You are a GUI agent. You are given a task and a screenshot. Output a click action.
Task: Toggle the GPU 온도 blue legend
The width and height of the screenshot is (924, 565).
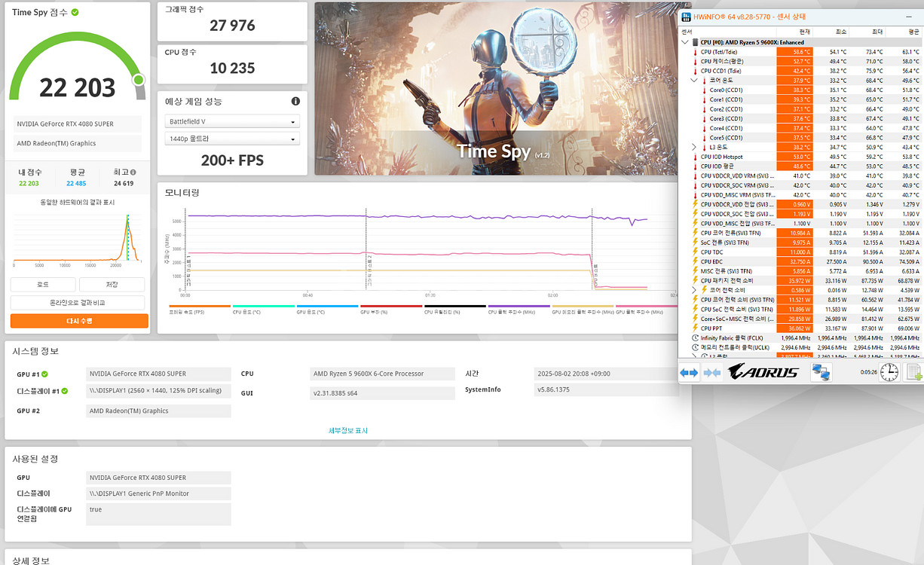click(x=327, y=310)
